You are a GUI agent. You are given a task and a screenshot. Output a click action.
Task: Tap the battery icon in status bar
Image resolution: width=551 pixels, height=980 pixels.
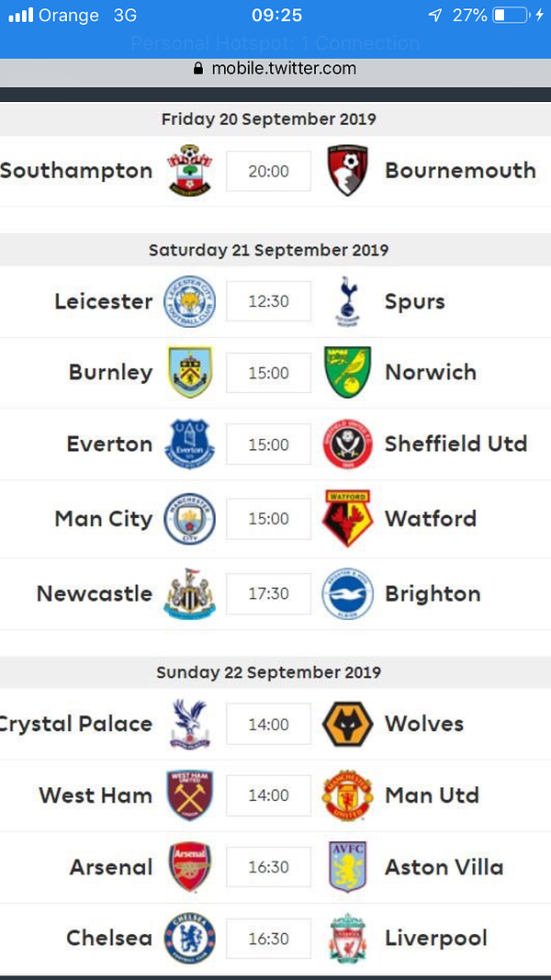pos(510,15)
